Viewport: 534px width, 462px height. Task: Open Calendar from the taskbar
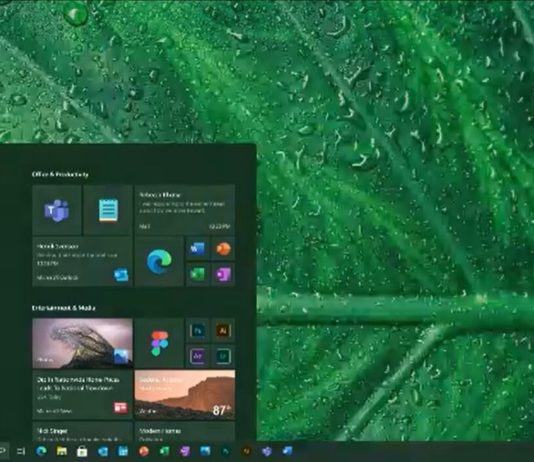tap(123, 451)
